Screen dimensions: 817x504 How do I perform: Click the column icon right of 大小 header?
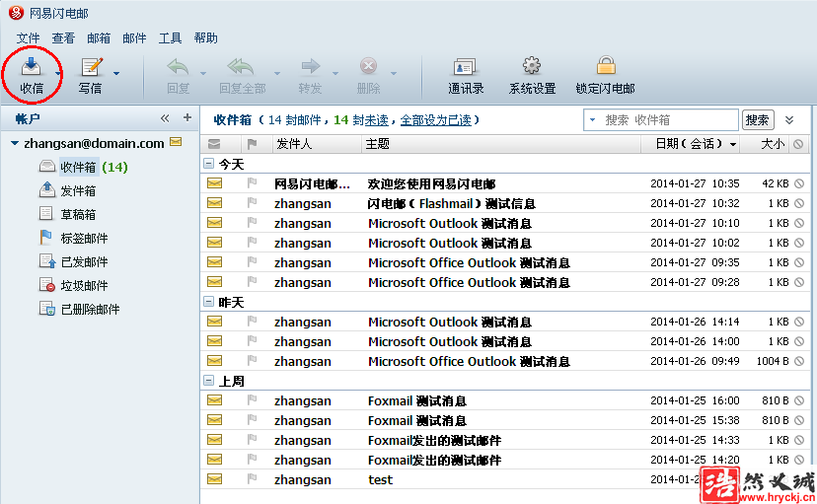[x=799, y=144]
